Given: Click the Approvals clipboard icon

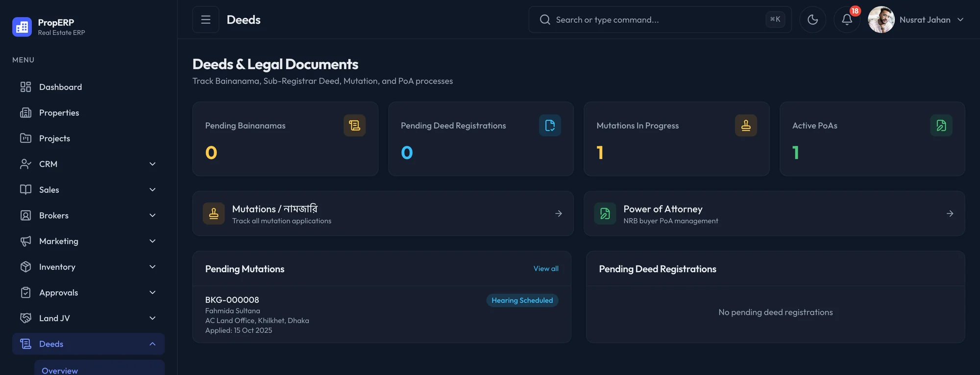Looking at the screenshot, I should pyautogui.click(x=25, y=292).
